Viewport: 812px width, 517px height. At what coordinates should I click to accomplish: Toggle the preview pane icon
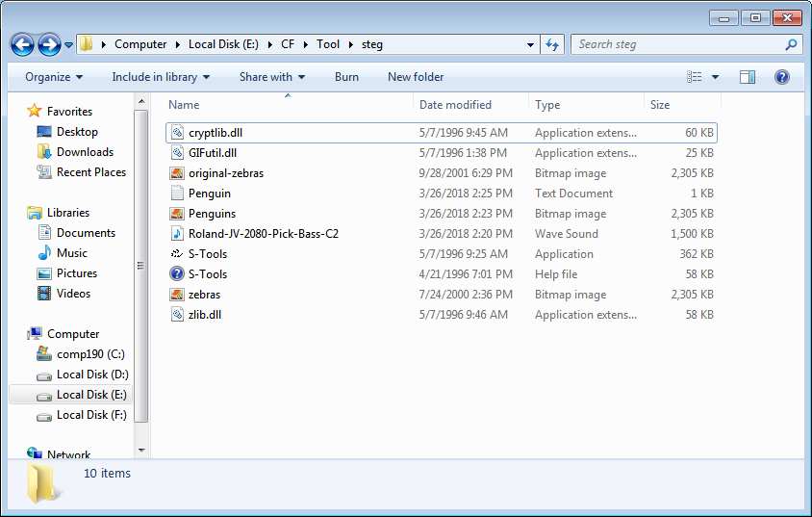click(x=748, y=77)
